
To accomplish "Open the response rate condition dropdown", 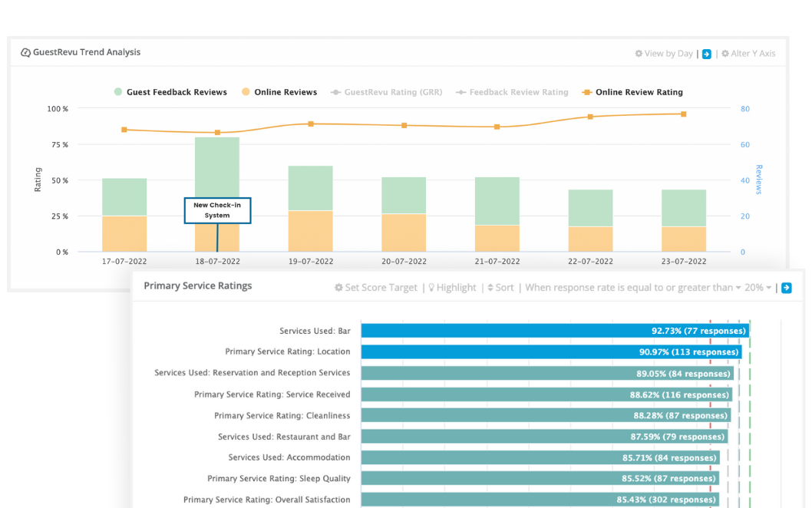I will point(633,288).
